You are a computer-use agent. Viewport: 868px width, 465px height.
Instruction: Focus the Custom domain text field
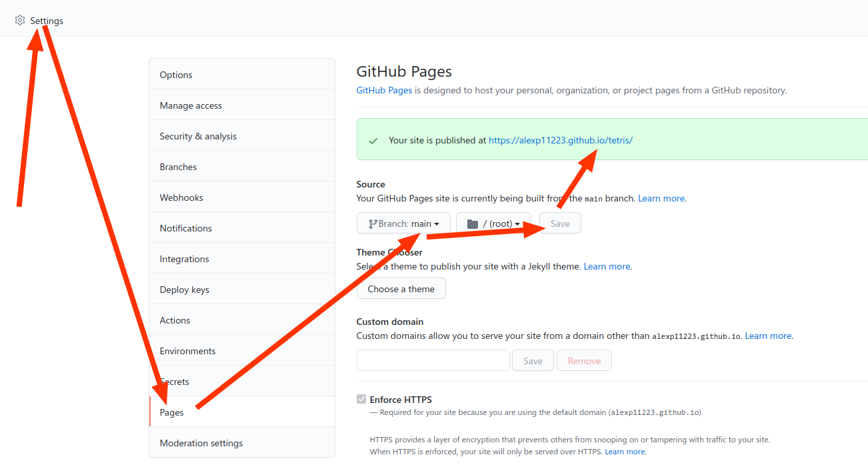433,361
